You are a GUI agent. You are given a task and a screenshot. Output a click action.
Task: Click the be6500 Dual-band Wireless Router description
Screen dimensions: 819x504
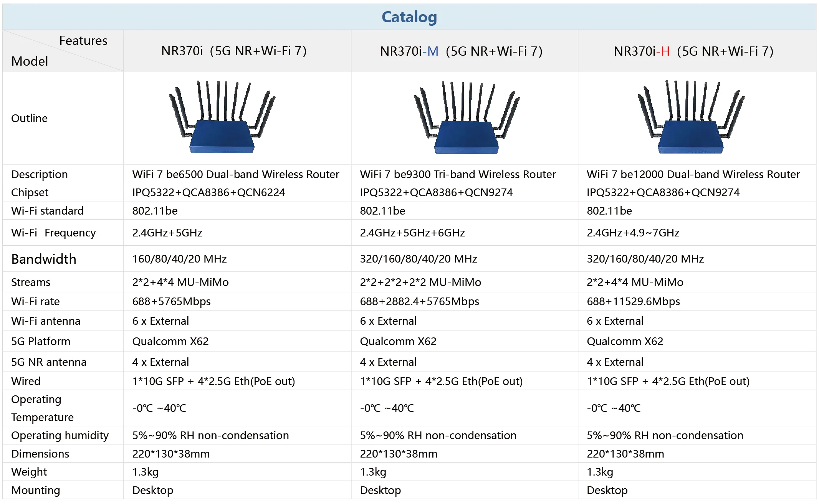(x=236, y=174)
